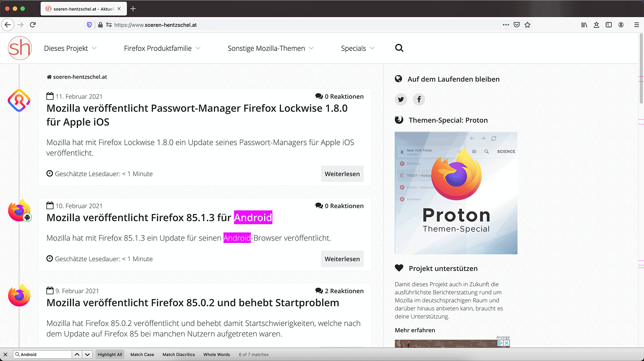This screenshot has height=361, width=644.
Task: Open 2 Reaktionen on the 85.0.2 article
Action: [x=339, y=291]
